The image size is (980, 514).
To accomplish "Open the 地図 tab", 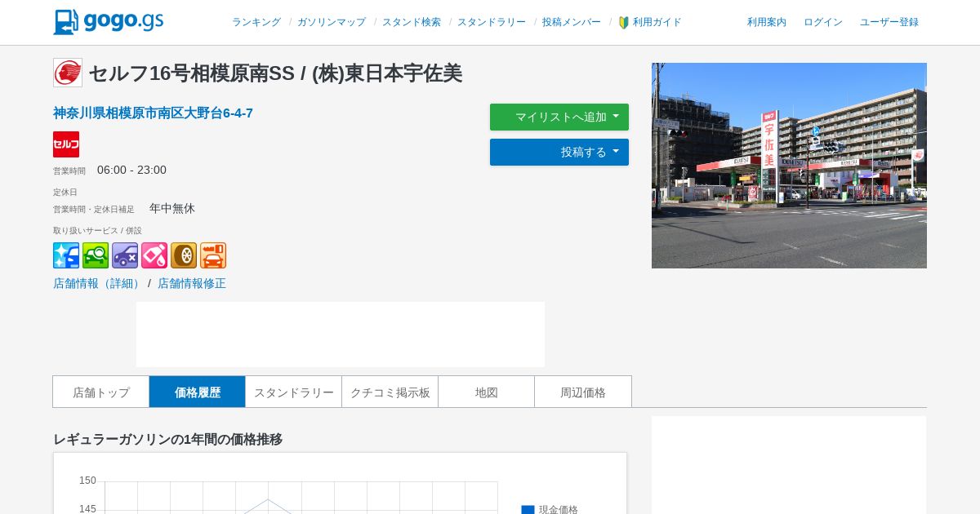I will [487, 392].
